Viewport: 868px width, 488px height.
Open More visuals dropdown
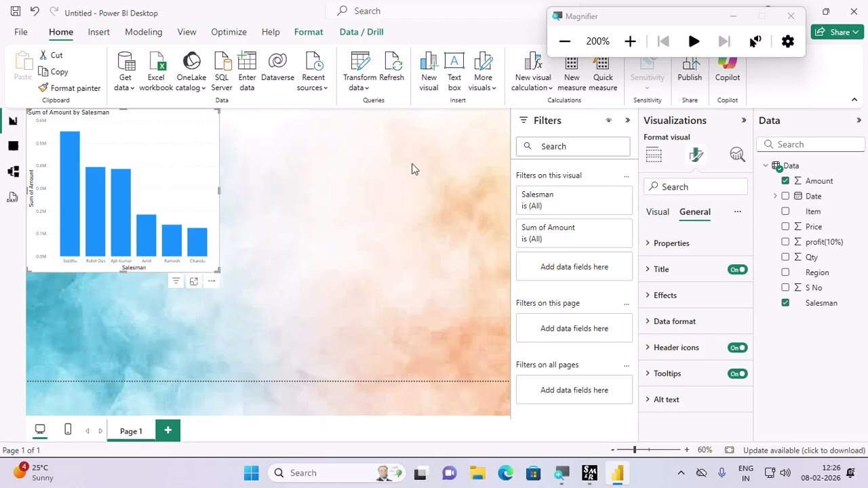(x=483, y=71)
